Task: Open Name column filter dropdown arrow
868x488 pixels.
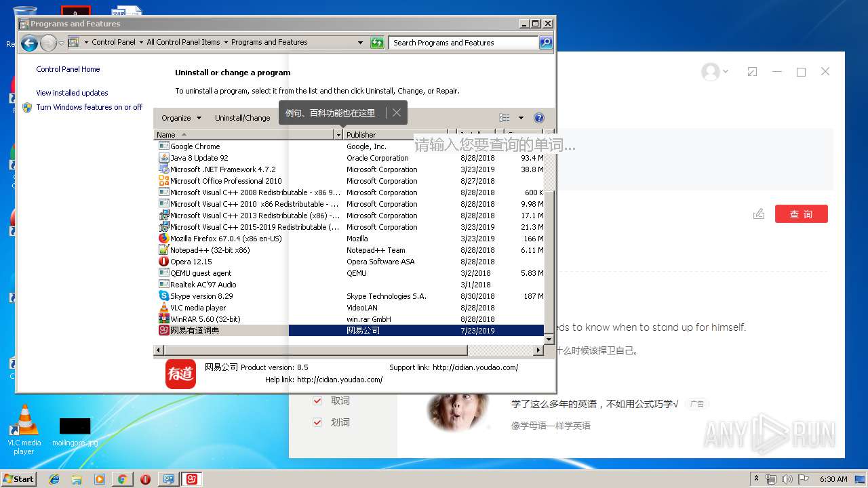Action: click(x=339, y=135)
